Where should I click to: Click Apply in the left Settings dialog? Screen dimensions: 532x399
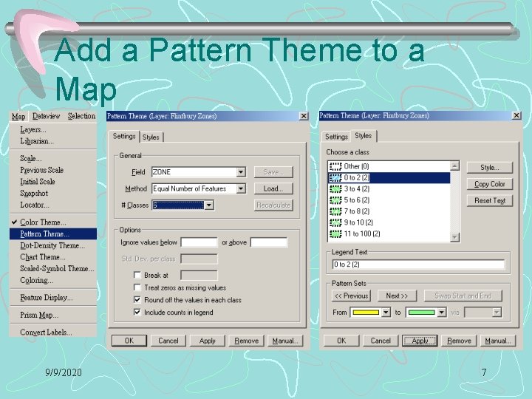[208, 341]
